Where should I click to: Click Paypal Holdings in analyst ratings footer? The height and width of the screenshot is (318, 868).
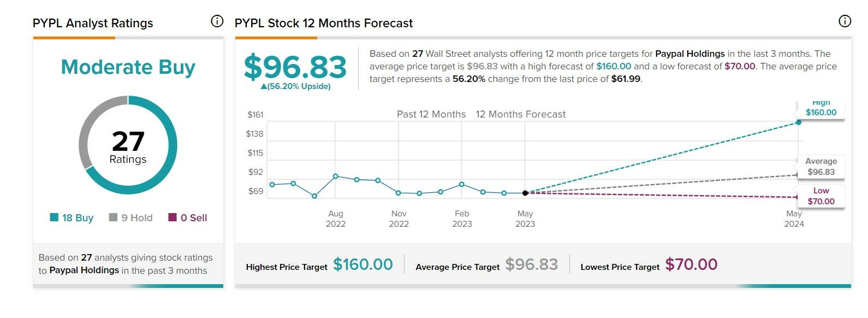coord(84,270)
